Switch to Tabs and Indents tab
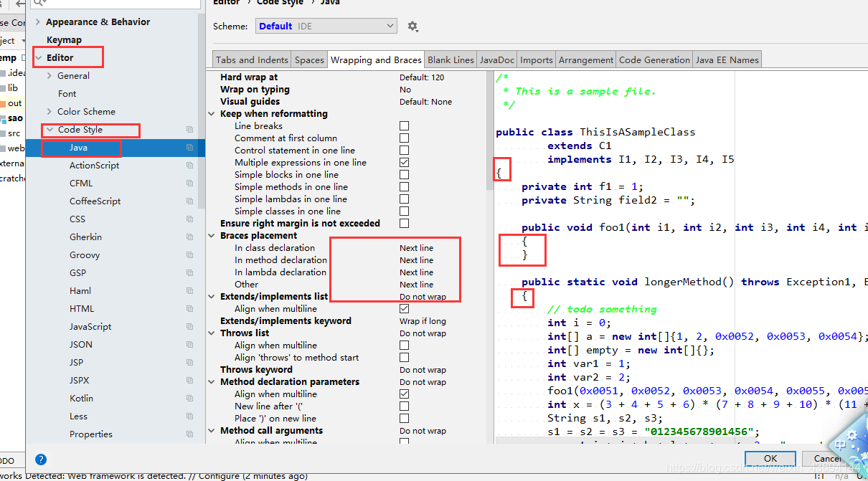This screenshot has width=868, height=481. (253, 60)
